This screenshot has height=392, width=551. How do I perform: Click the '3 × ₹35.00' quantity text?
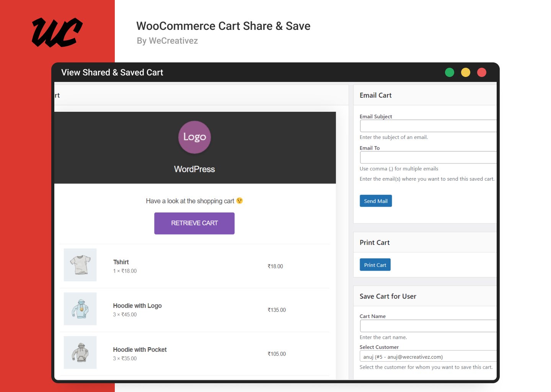click(x=125, y=359)
